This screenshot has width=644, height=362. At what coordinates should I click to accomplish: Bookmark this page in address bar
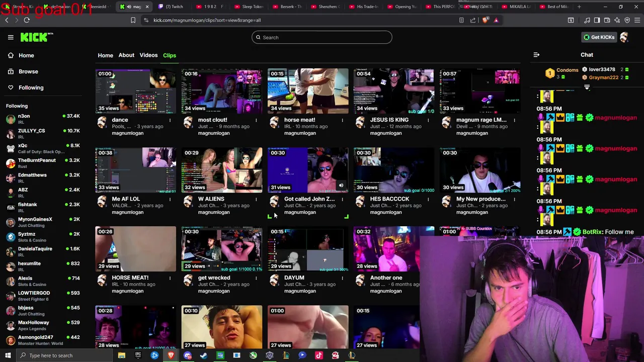coord(133,20)
